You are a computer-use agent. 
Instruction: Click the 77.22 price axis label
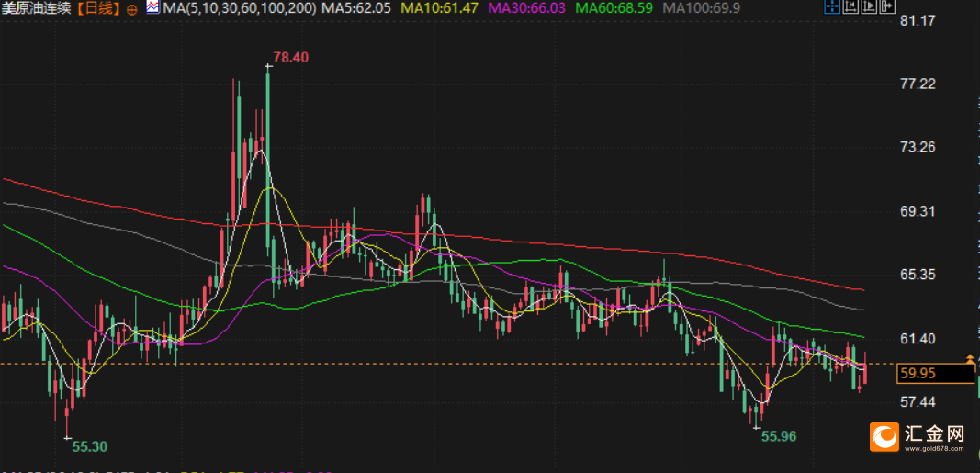pos(918,83)
